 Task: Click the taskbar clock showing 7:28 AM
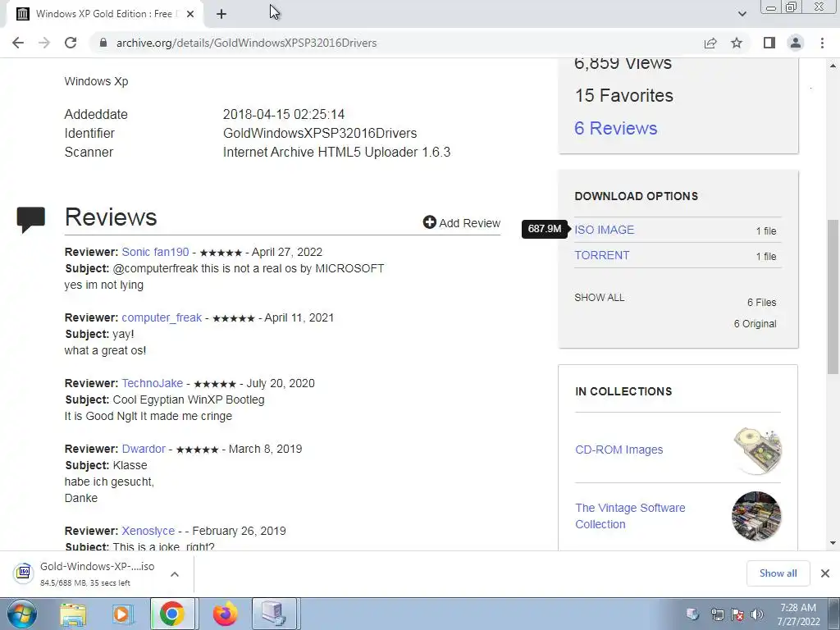click(798, 614)
